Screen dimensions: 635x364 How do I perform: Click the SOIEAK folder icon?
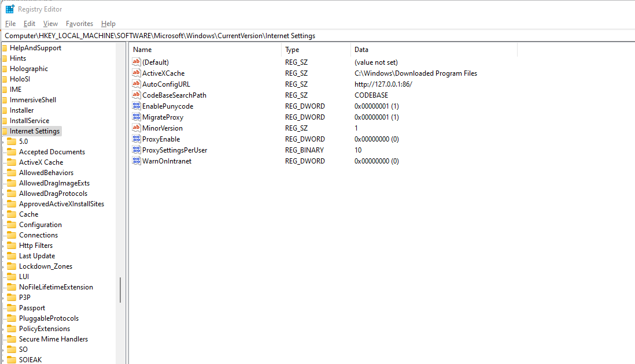point(12,359)
